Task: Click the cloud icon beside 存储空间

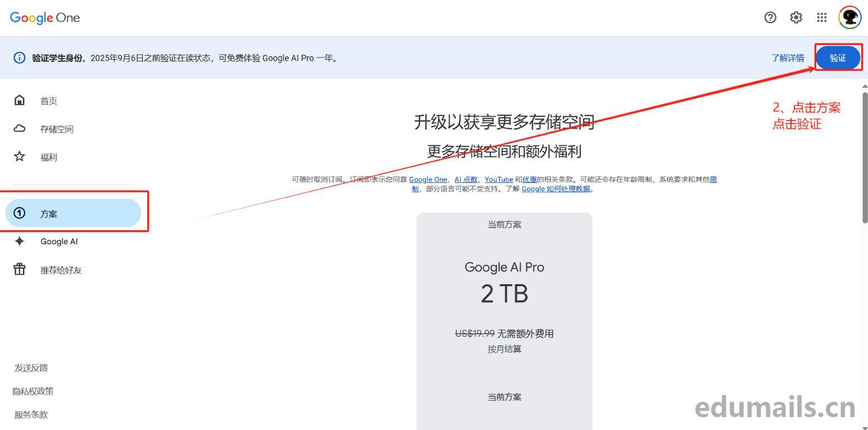Action: [20, 128]
